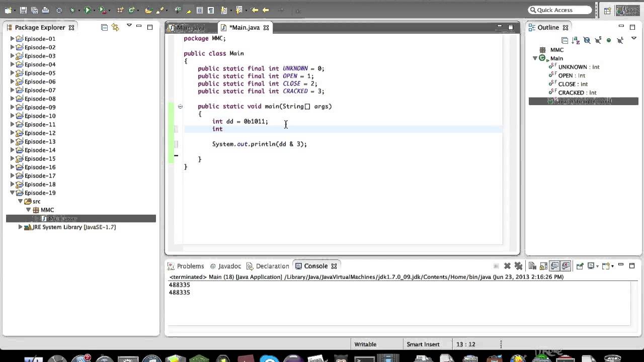
Task: Click the Next Annotation toolbar icon
Action: (x=224, y=10)
